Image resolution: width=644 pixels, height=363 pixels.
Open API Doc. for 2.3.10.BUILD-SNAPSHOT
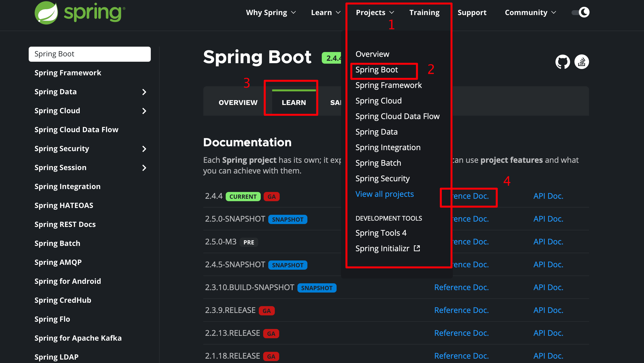(548, 287)
